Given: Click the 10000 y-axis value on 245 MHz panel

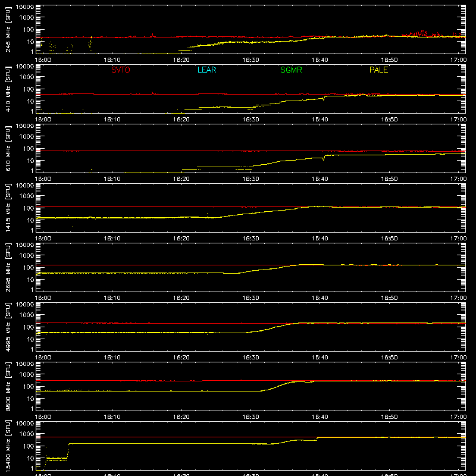Looking at the screenshot, I should [25, 7].
